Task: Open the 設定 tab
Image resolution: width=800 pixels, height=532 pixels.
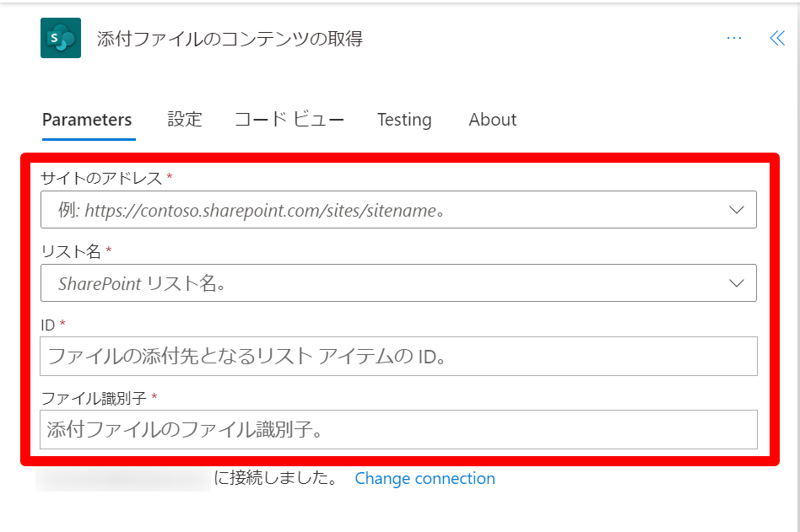Action: tap(185, 120)
